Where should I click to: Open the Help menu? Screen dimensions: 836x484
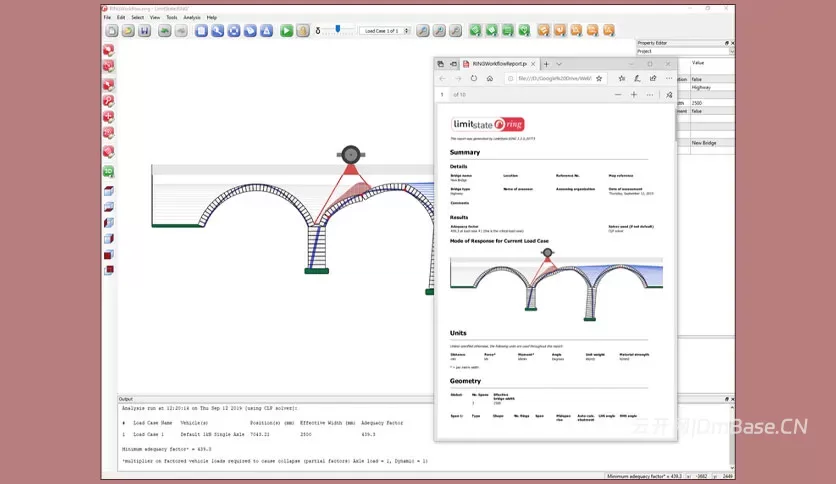212,18
